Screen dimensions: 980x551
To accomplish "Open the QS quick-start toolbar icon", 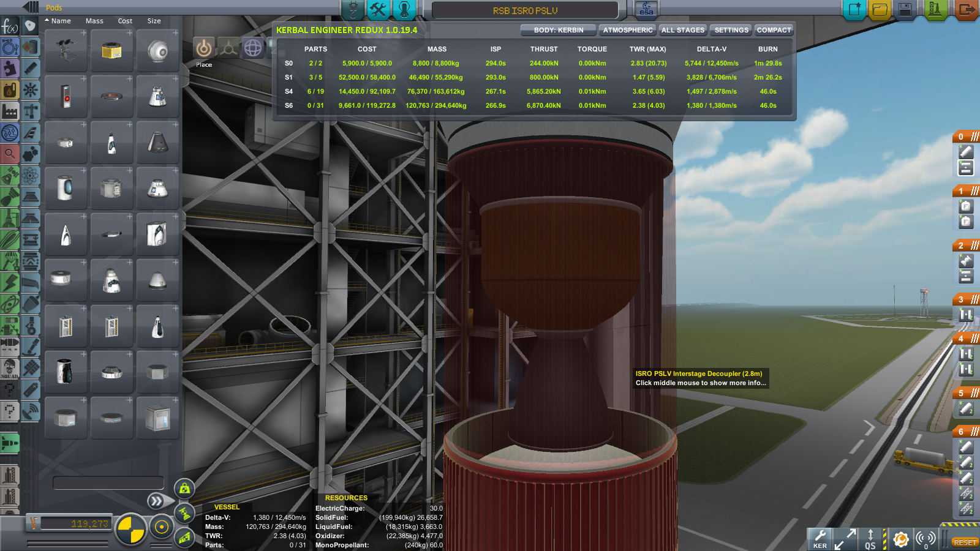I will pyautogui.click(x=870, y=539).
